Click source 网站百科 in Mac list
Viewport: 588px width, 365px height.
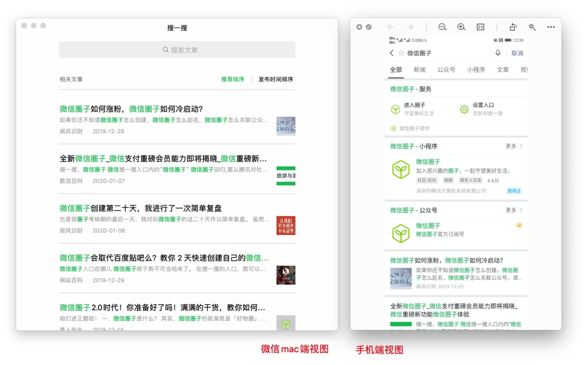pyautogui.click(x=71, y=281)
